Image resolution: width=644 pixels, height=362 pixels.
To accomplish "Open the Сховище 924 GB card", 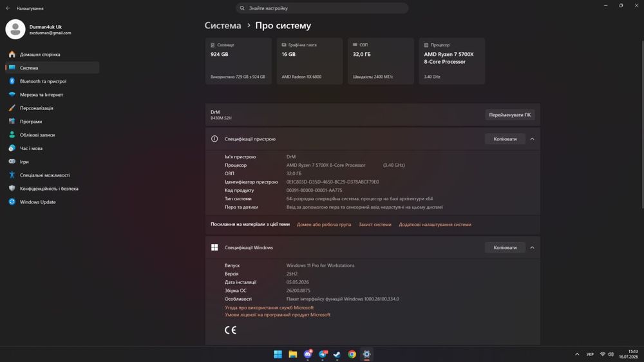I will pos(238,61).
